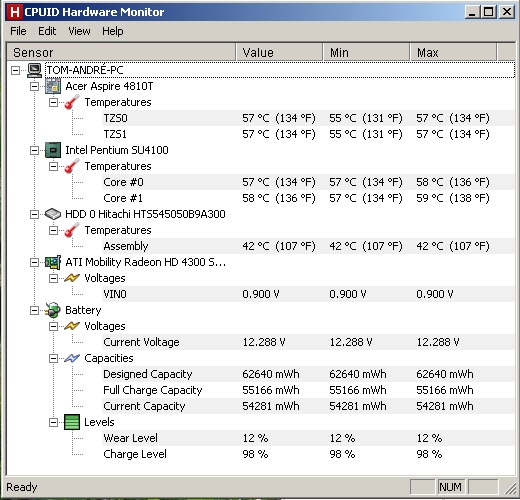Click the thermometer icon under Acer Aspire 4810T
The width and height of the screenshot is (520, 500).
[72, 102]
